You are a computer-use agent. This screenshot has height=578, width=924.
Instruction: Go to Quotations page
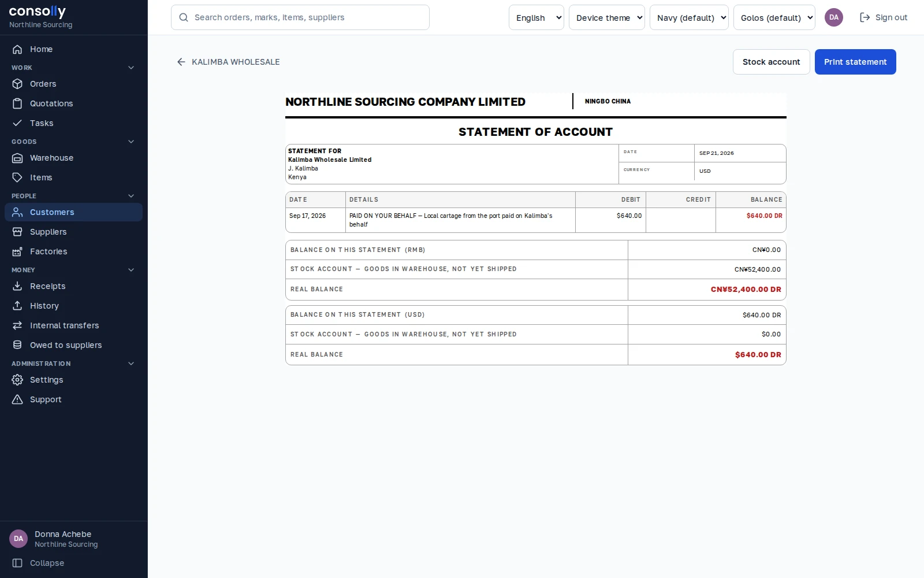point(73,103)
